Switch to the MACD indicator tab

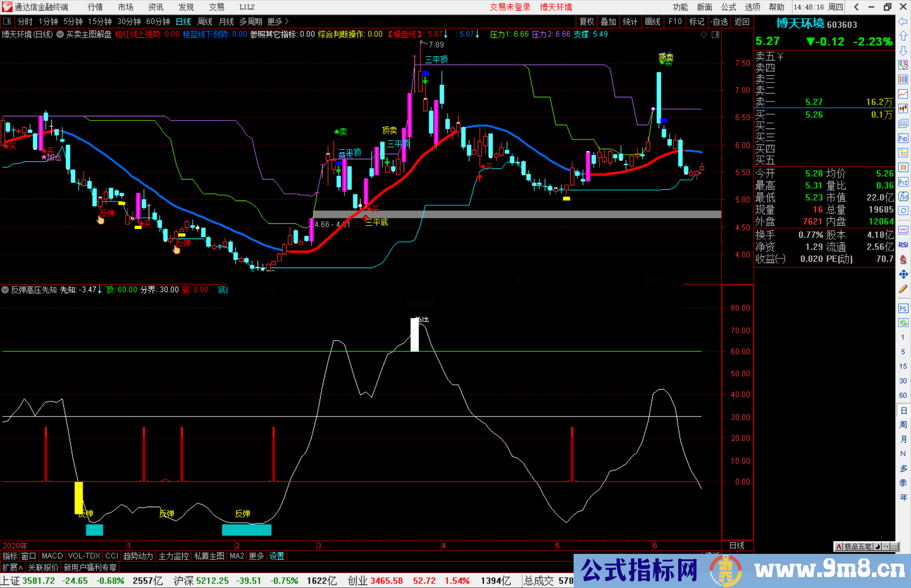(52, 556)
